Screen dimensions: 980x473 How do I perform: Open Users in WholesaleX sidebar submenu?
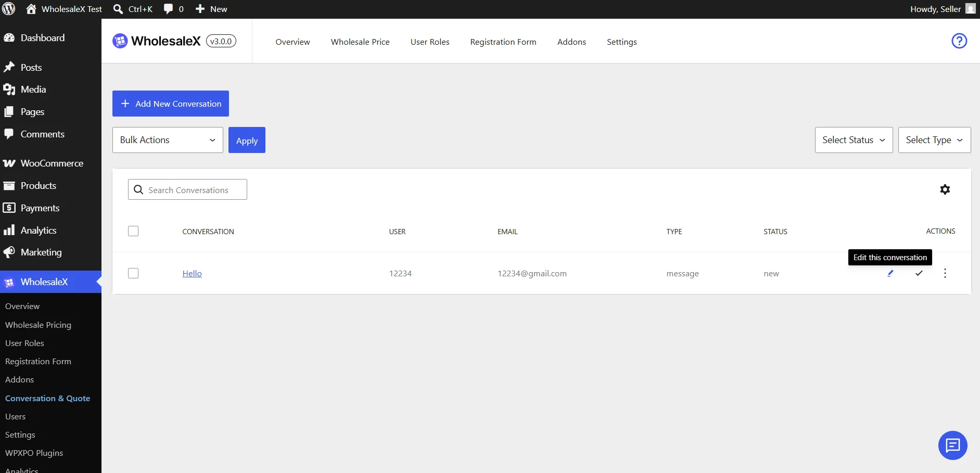15,416
